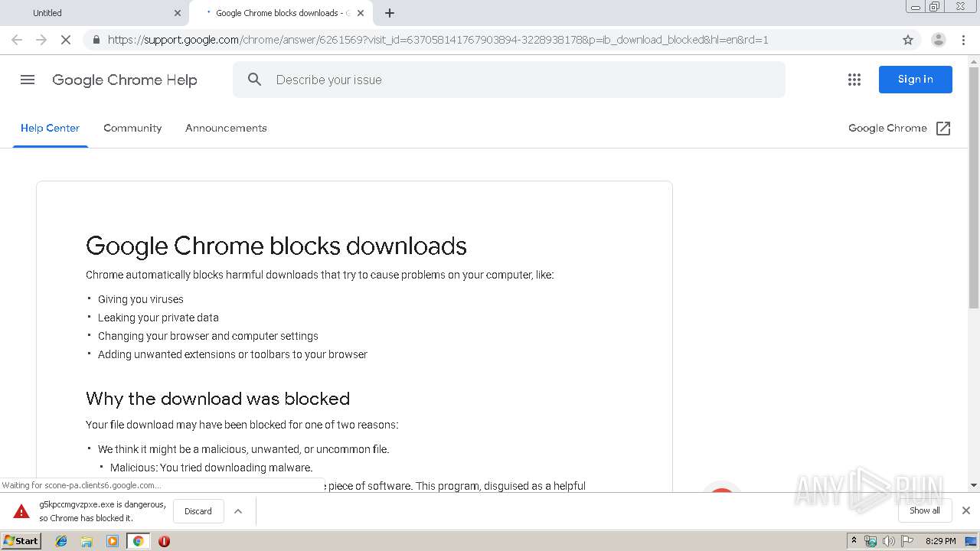The image size is (980, 551).
Task: Close the Untitled tab
Action: (178, 13)
